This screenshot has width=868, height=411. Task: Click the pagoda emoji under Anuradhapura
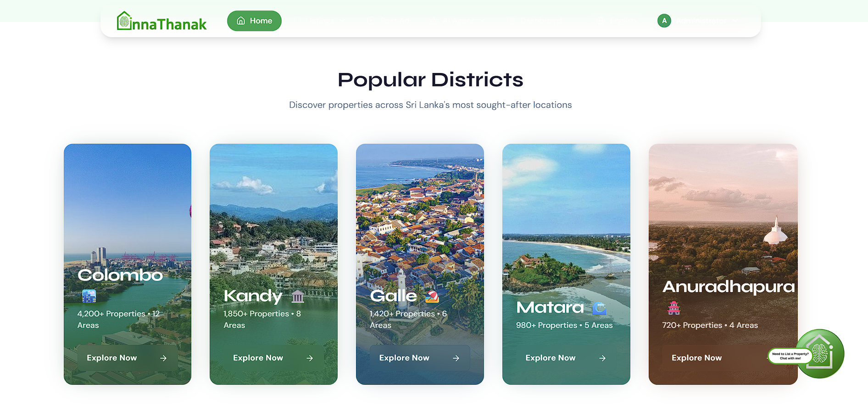click(674, 308)
